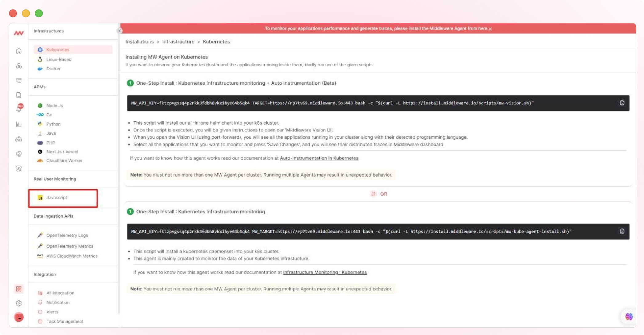Image resolution: width=644 pixels, height=335 pixels.
Task: Click the home icon in left sidebar
Action: (x=19, y=51)
